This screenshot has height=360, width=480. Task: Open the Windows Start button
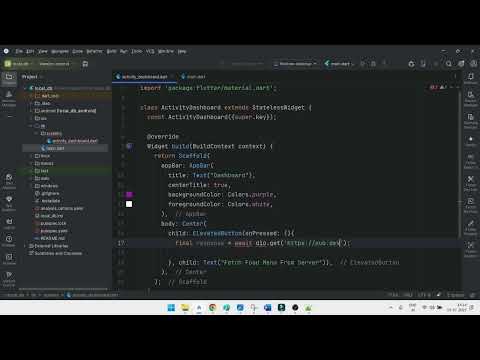(171, 307)
